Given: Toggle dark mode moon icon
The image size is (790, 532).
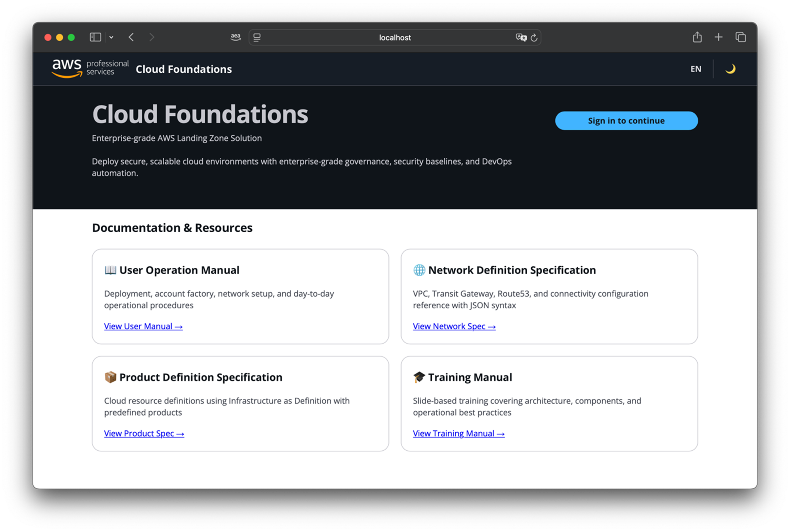Looking at the screenshot, I should (730, 69).
